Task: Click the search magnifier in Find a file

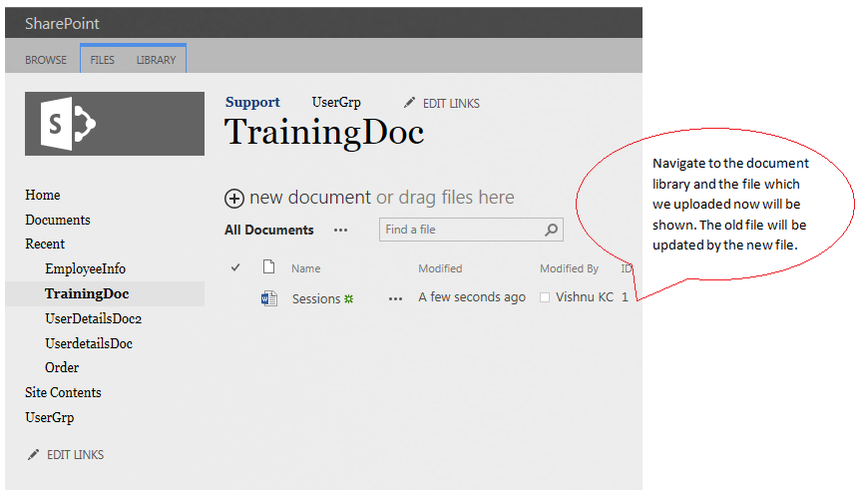Action: (x=551, y=230)
